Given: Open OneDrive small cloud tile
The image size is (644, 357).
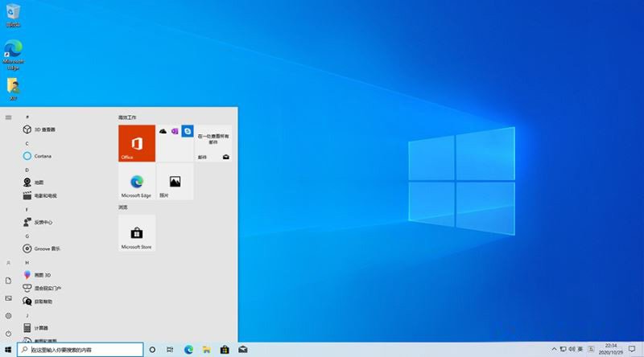Looking at the screenshot, I should pyautogui.click(x=163, y=131).
